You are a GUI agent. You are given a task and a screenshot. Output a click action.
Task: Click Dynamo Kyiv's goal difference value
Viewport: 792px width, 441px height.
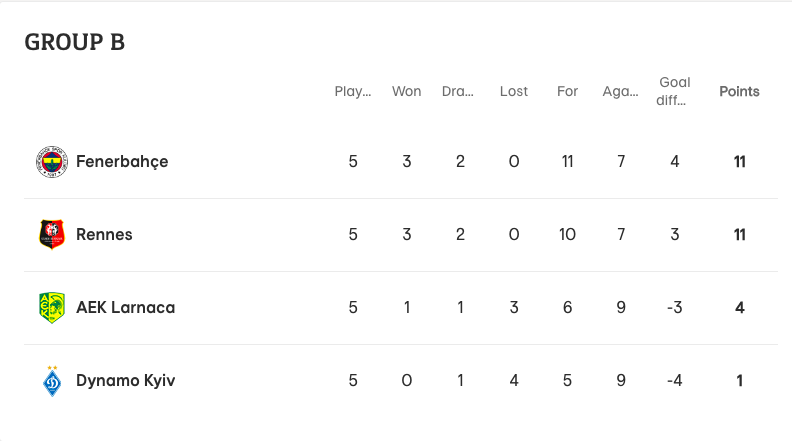(674, 381)
